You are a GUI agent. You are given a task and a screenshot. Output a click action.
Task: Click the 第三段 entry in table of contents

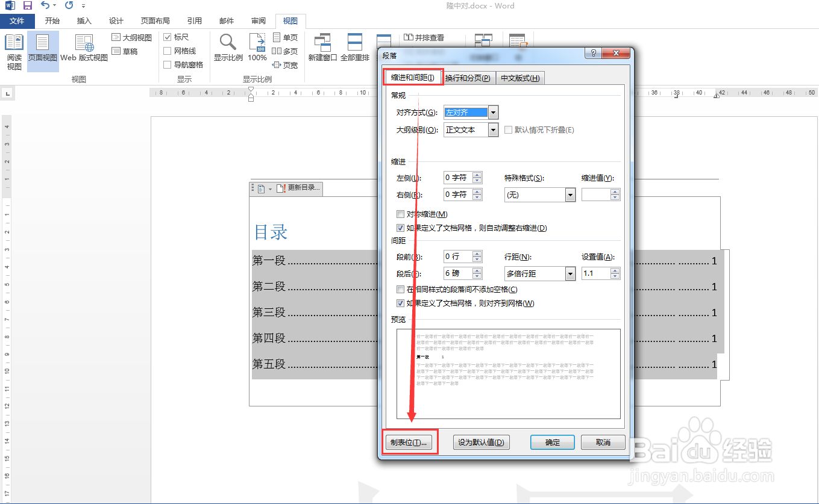(x=269, y=313)
